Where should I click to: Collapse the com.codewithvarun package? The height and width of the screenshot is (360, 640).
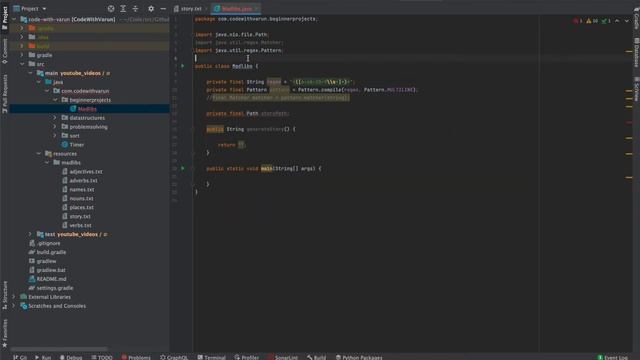coord(47,91)
